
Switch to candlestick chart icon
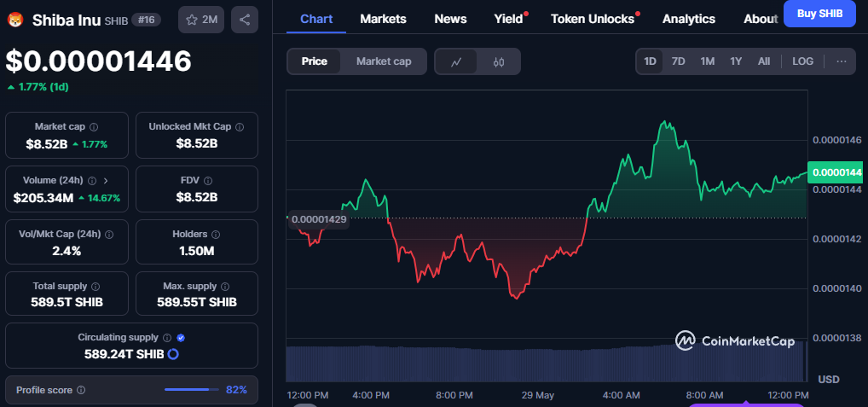(498, 61)
